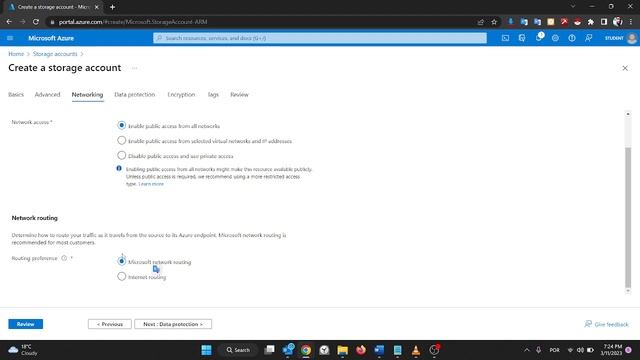This screenshot has width=640, height=360.
Task: Open the taskbar Search box
Action: click(x=238, y=350)
